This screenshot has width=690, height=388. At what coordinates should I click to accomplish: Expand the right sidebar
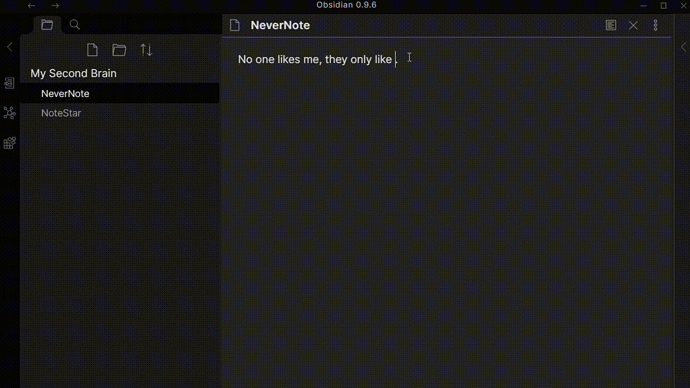tap(683, 47)
